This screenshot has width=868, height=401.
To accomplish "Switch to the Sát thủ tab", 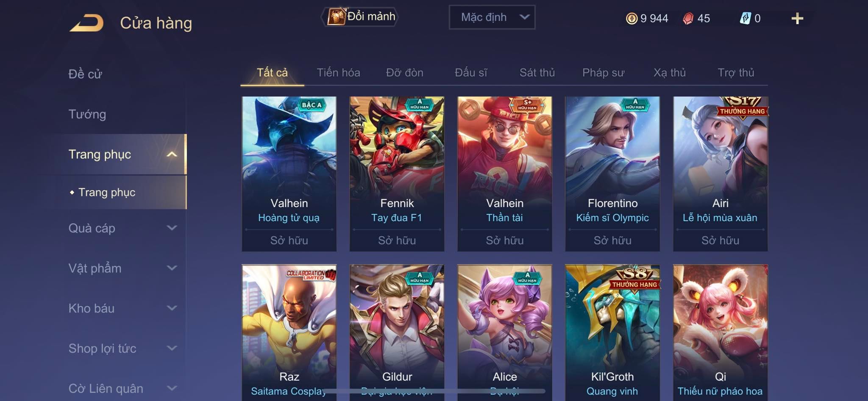I will click(537, 72).
